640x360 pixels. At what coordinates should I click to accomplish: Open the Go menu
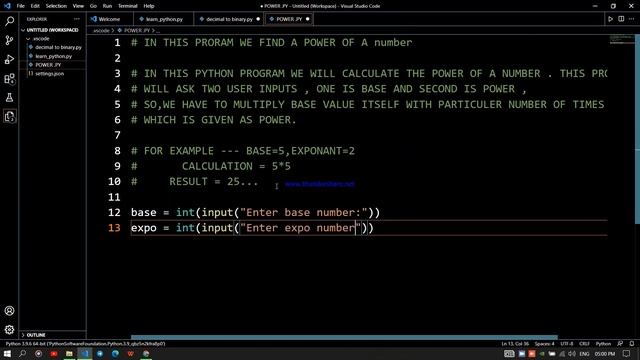point(93,6)
